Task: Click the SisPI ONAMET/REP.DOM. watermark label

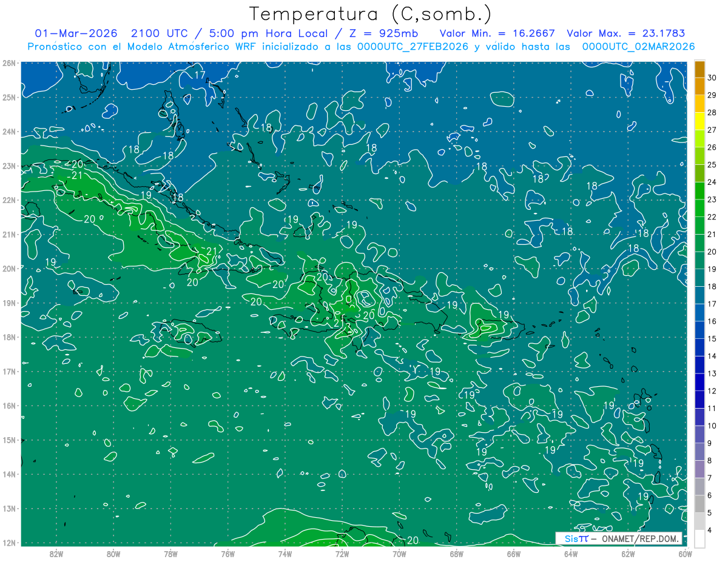Action: (x=619, y=538)
